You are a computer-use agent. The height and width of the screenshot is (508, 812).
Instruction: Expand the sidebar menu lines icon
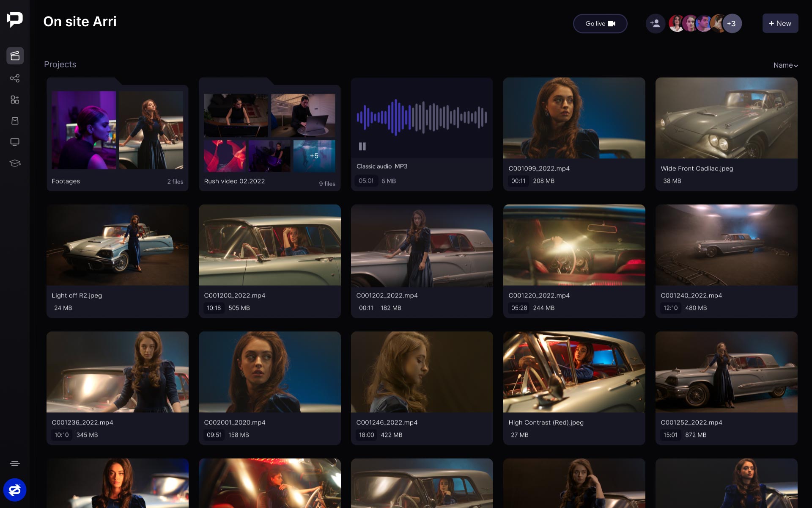[x=15, y=464]
